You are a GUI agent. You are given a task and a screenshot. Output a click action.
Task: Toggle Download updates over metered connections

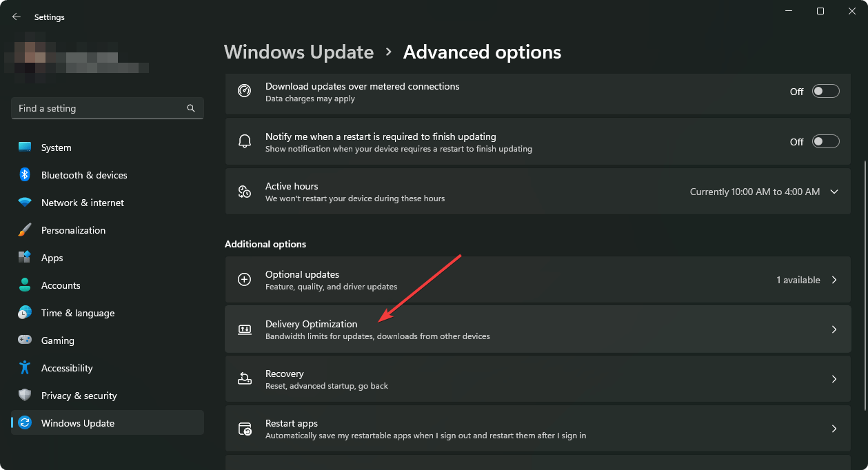(x=825, y=92)
